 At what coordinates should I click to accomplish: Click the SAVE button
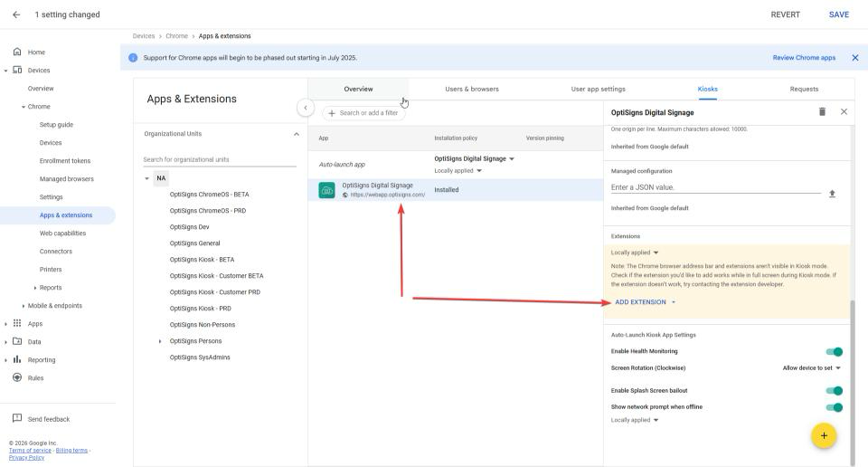[x=839, y=14]
